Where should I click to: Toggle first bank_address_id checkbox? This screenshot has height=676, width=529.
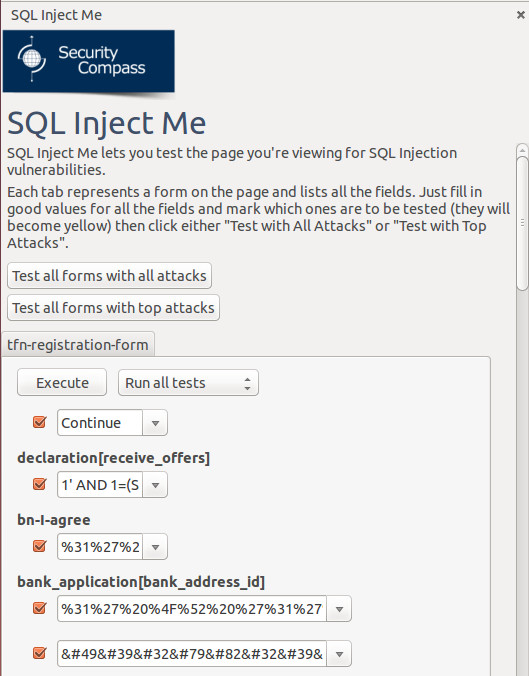coord(40,608)
